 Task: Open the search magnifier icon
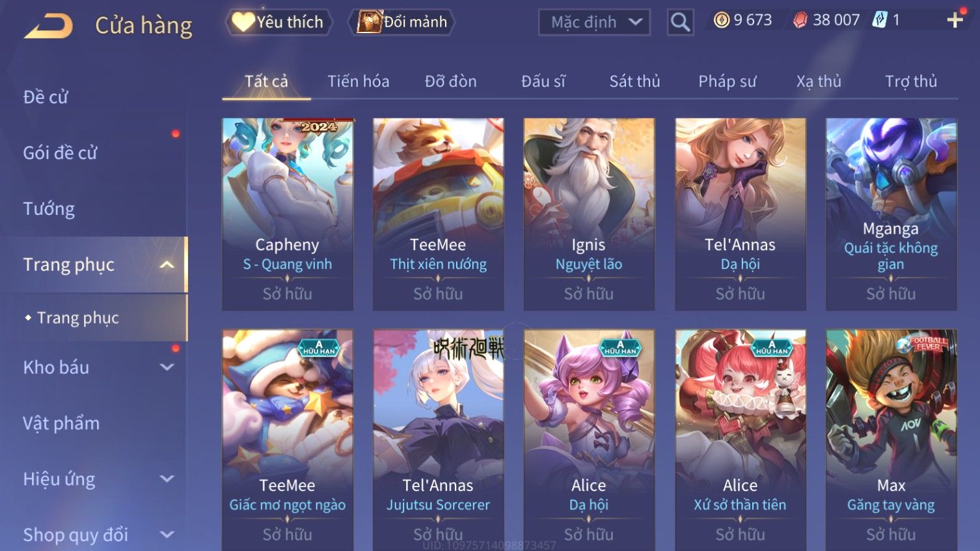680,23
